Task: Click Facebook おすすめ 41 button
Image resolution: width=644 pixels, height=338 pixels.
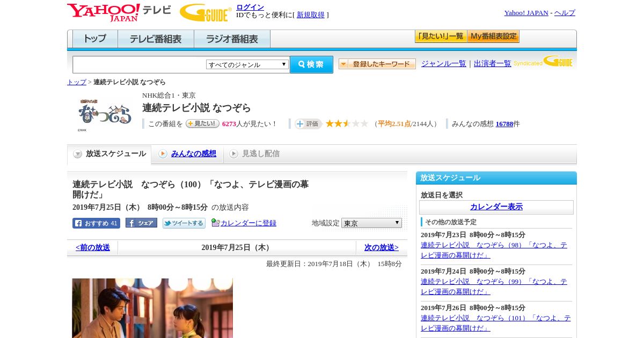Action: coord(96,223)
